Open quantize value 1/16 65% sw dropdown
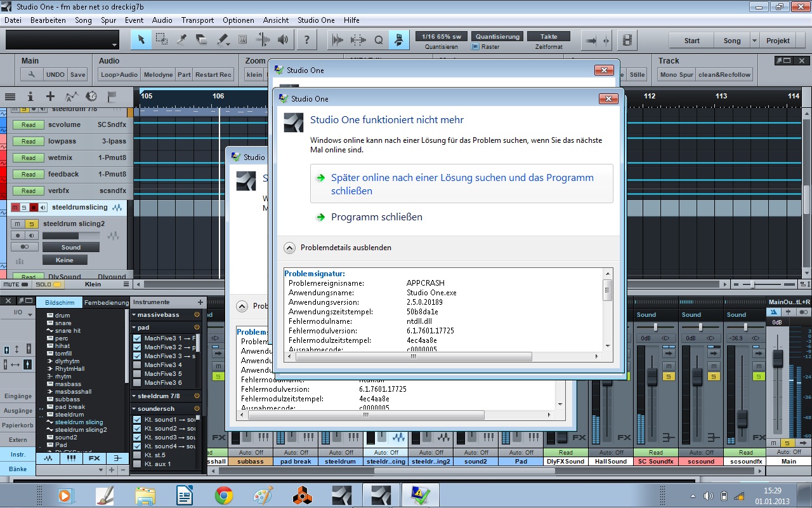The width and height of the screenshot is (812, 508). coord(442,37)
